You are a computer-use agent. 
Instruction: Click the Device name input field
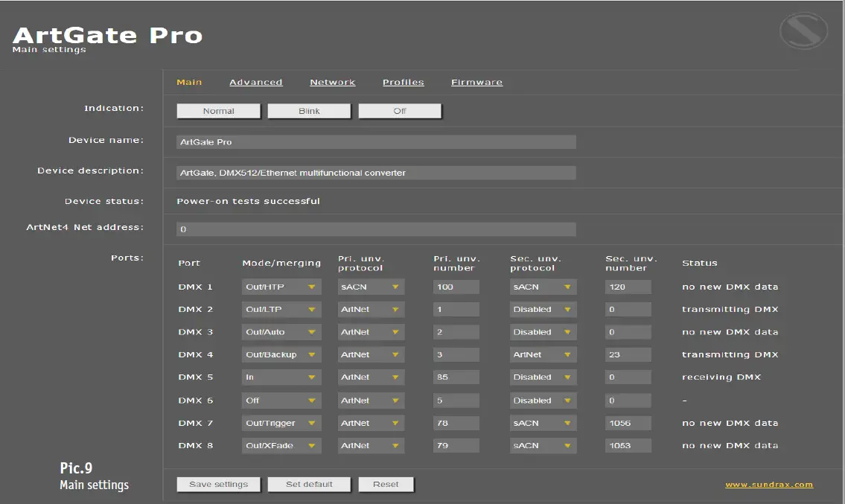point(376,141)
